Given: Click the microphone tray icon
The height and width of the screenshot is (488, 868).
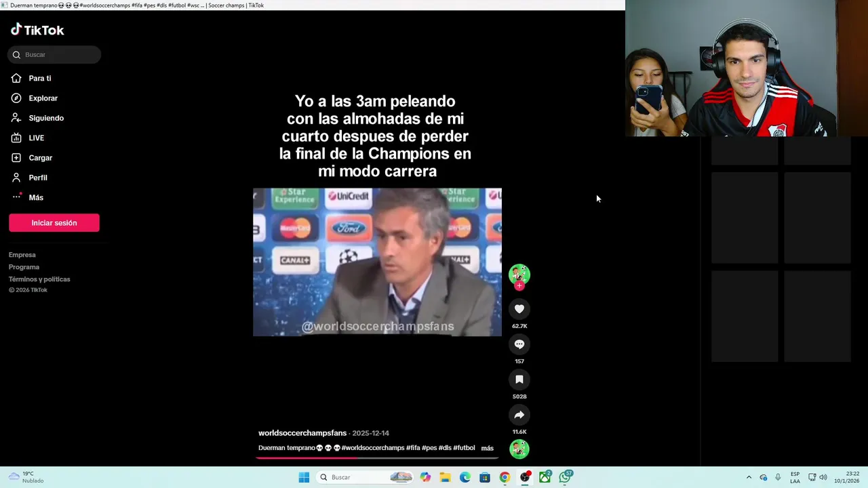Looking at the screenshot, I should (778, 477).
